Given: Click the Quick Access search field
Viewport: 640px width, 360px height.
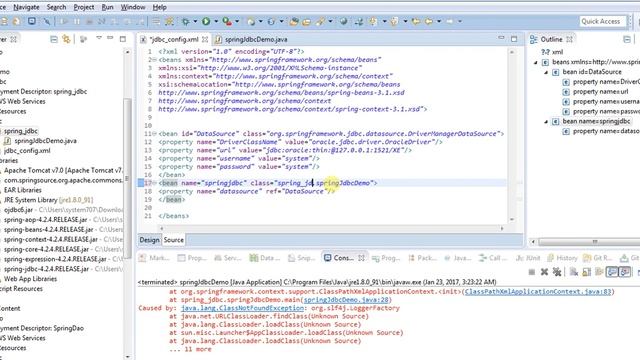Looking at the screenshot, I should point(602,21).
